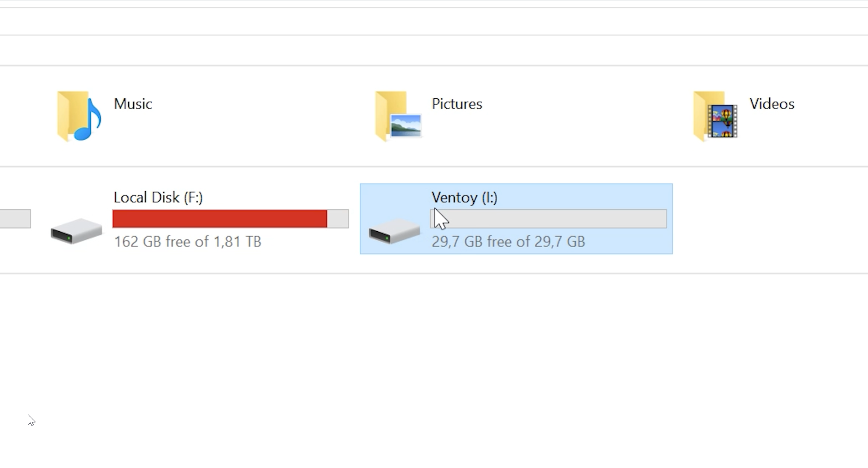Click the "29,7 GB free of 29,7 GB" text
This screenshot has height=468, width=868.
508,241
